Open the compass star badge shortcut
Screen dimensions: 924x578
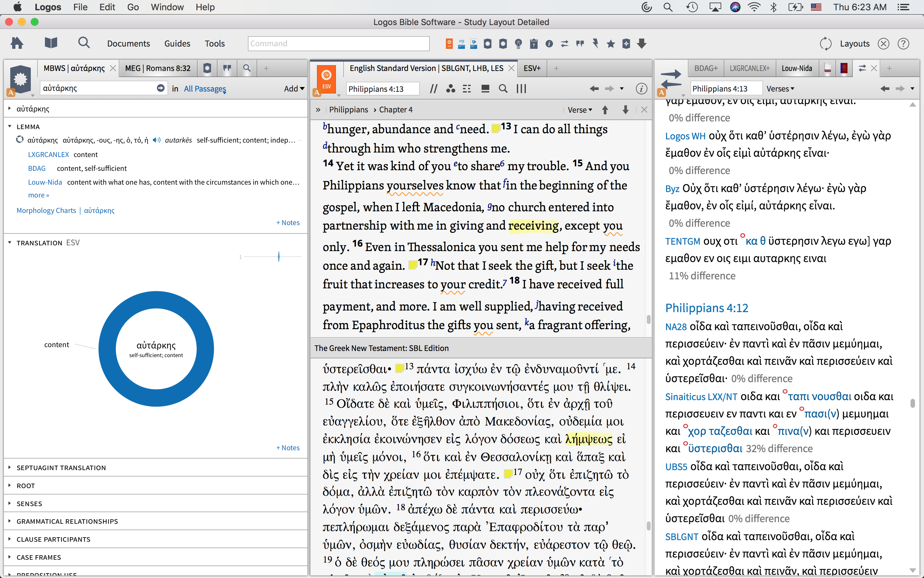point(626,44)
